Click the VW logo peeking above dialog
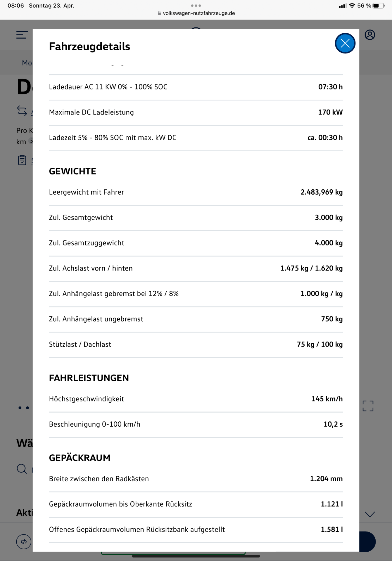The height and width of the screenshot is (561, 392). (196, 28)
